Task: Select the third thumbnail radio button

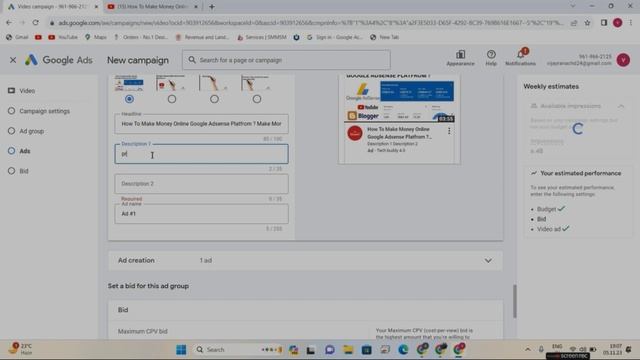Action: pos(214,99)
